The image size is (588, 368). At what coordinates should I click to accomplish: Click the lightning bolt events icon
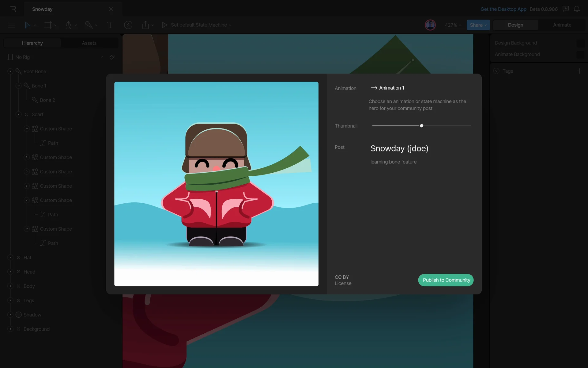click(128, 25)
